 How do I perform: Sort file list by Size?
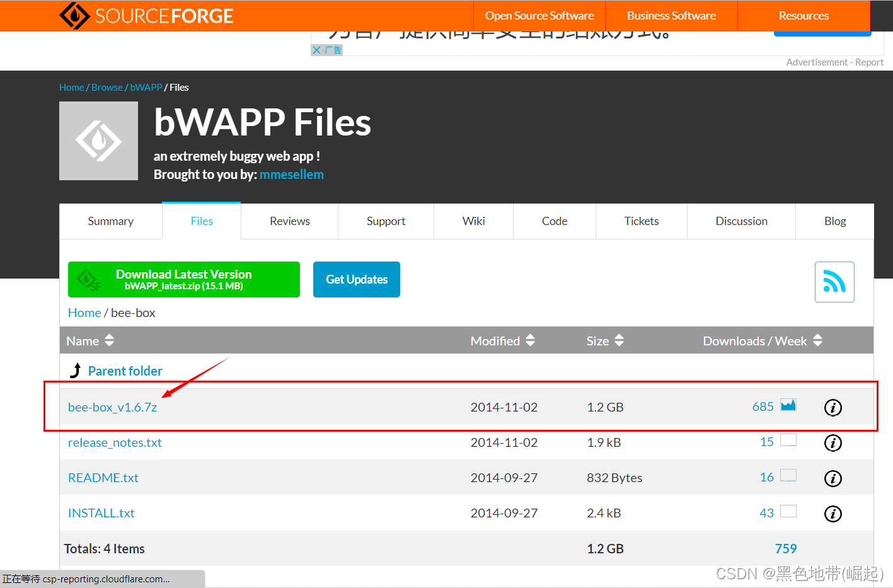[605, 341]
